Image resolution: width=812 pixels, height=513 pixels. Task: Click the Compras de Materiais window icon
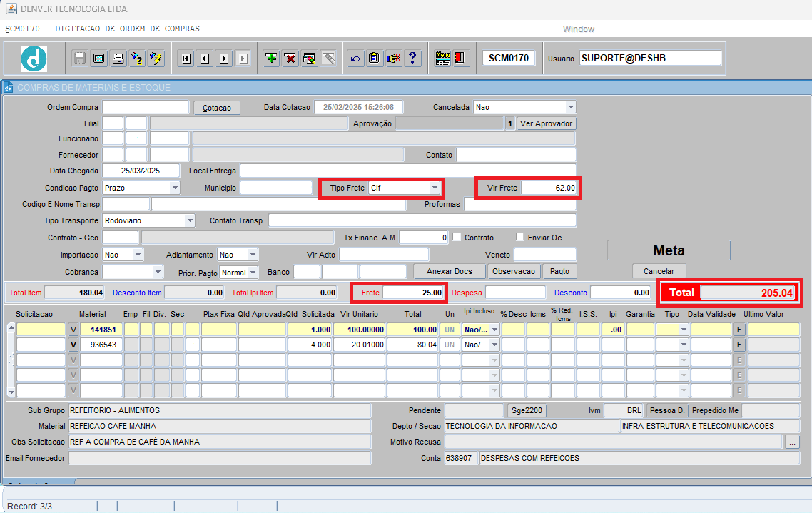9,88
